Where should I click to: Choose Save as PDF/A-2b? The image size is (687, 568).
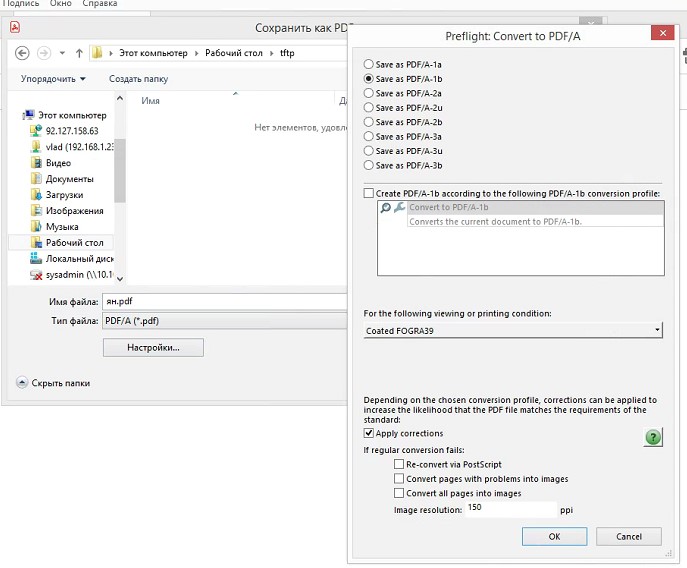[368, 122]
